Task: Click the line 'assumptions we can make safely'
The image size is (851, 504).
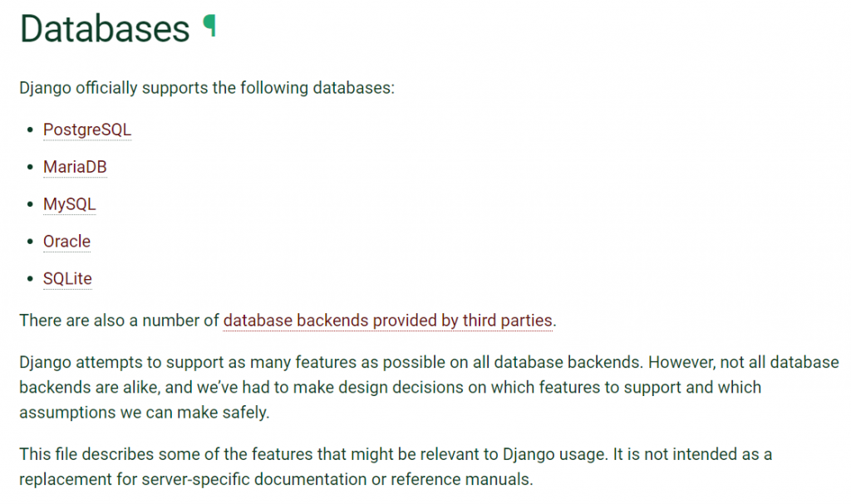Action: (145, 413)
